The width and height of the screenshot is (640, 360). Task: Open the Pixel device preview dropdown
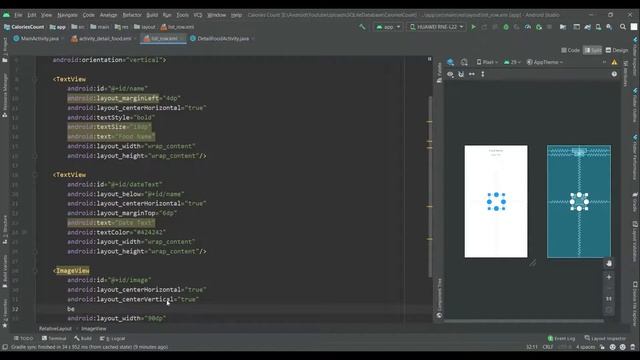click(487, 62)
